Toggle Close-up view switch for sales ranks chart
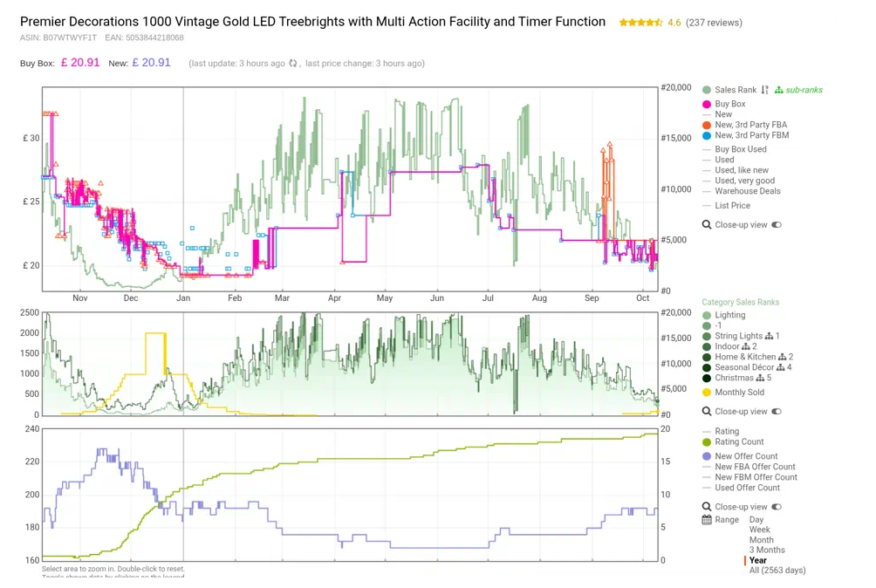 coord(777,412)
